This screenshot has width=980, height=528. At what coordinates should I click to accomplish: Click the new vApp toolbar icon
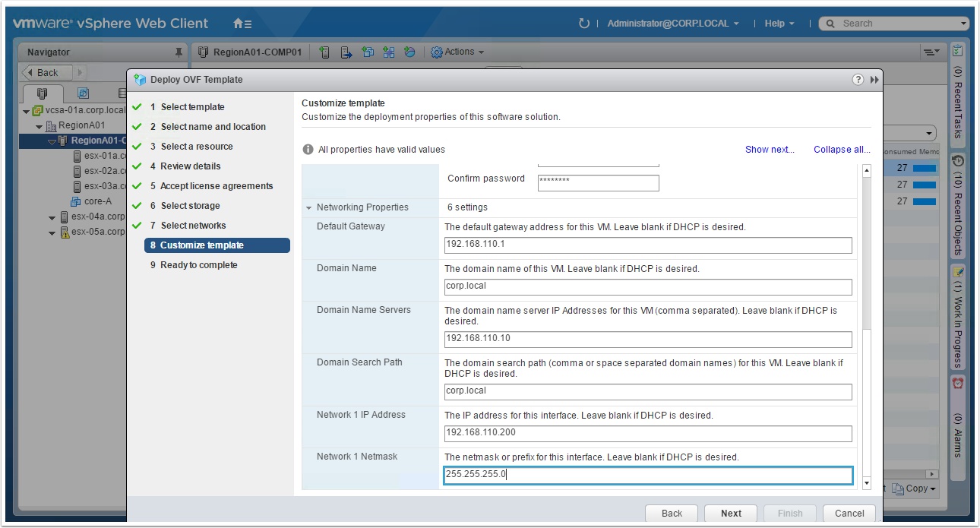[x=389, y=52]
